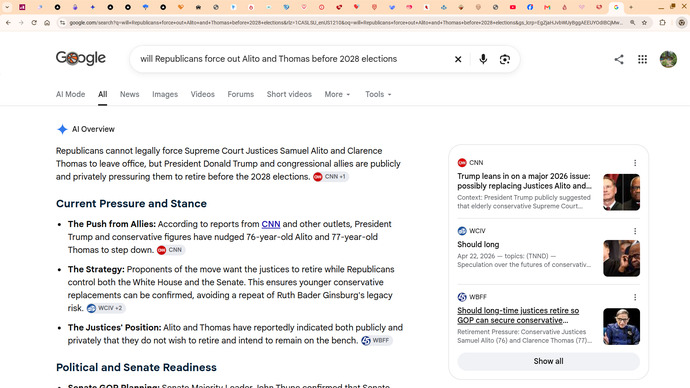Screen dimensions: 690x388
Task: Select the News results tab
Action: 129,94
